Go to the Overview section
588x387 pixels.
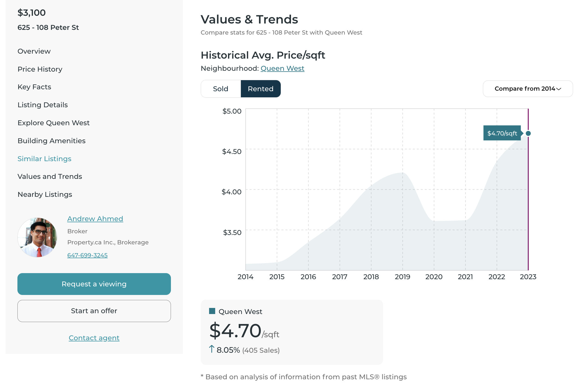34,51
